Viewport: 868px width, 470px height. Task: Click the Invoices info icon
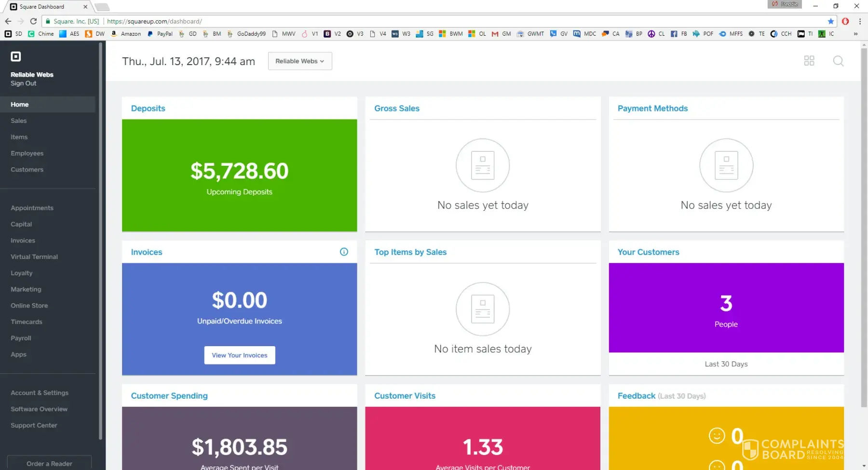(x=344, y=252)
